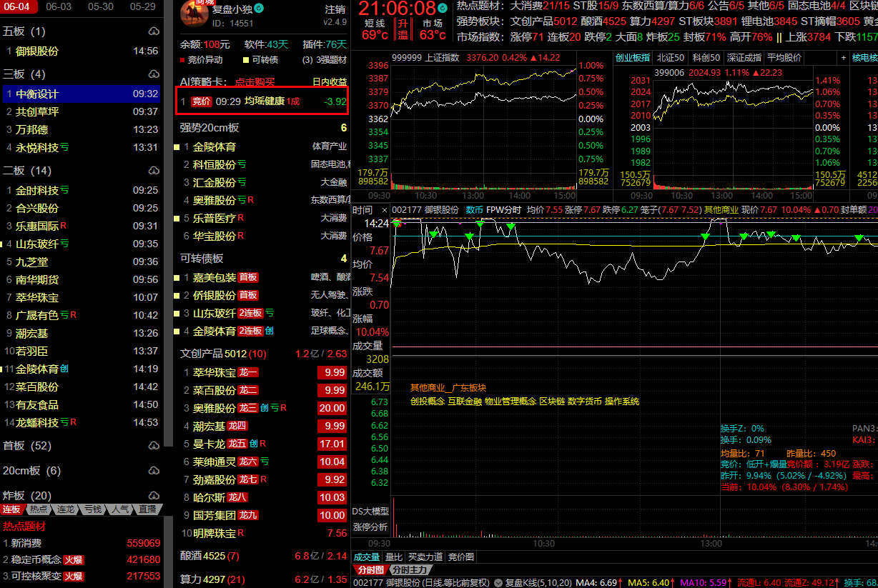Click the red 竞价 tag on 均瑶健康
878x588 pixels.
202,101
